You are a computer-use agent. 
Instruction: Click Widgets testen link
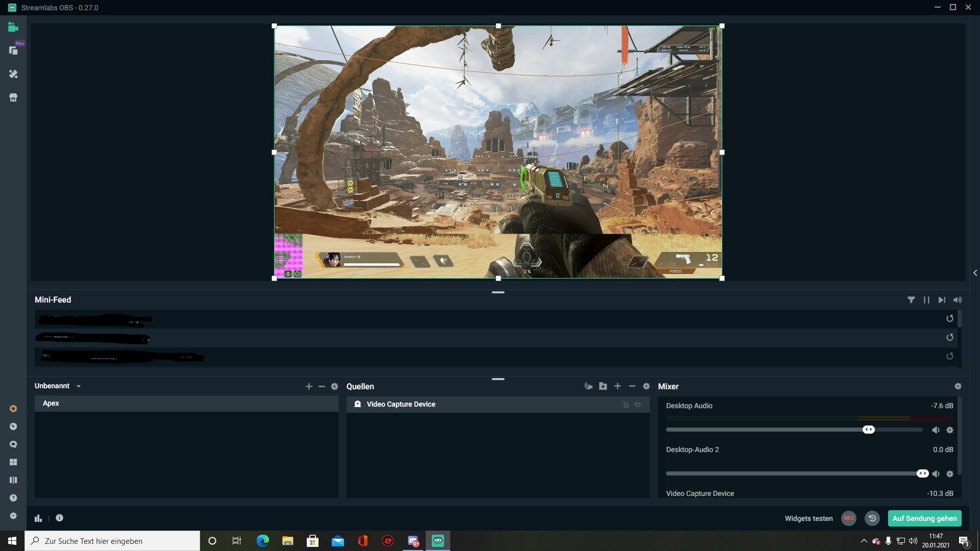coord(808,518)
